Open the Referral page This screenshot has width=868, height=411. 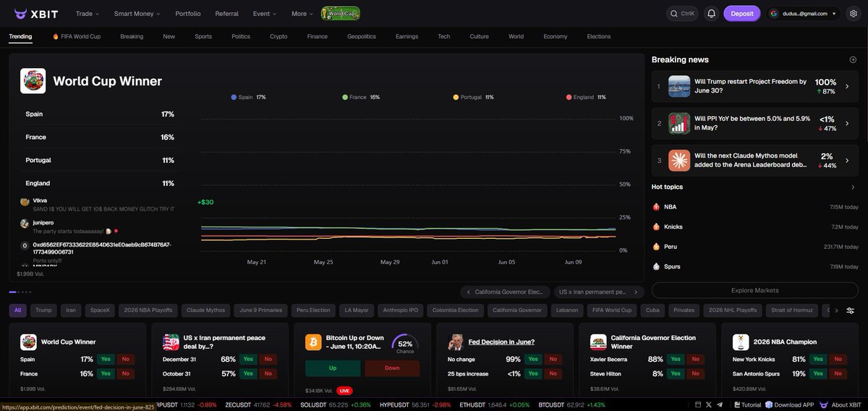pyautogui.click(x=226, y=13)
